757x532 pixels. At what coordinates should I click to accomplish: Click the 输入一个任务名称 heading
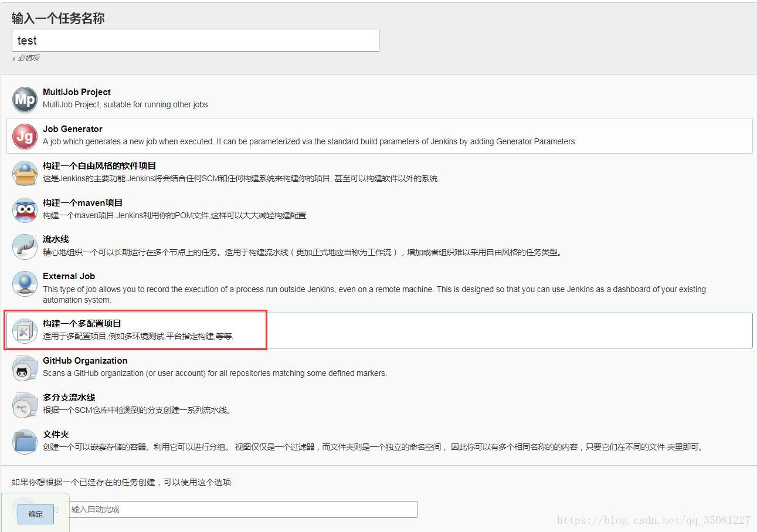[x=58, y=18]
